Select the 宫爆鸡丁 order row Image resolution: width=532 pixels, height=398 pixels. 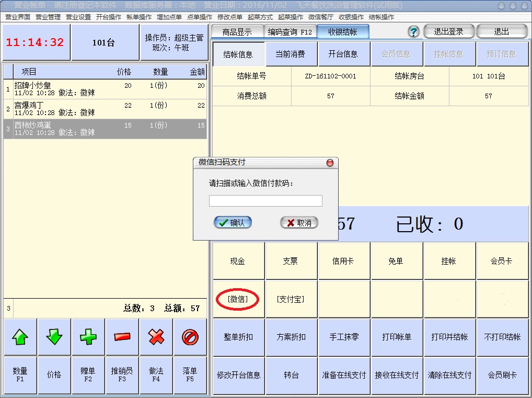[105, 109]
